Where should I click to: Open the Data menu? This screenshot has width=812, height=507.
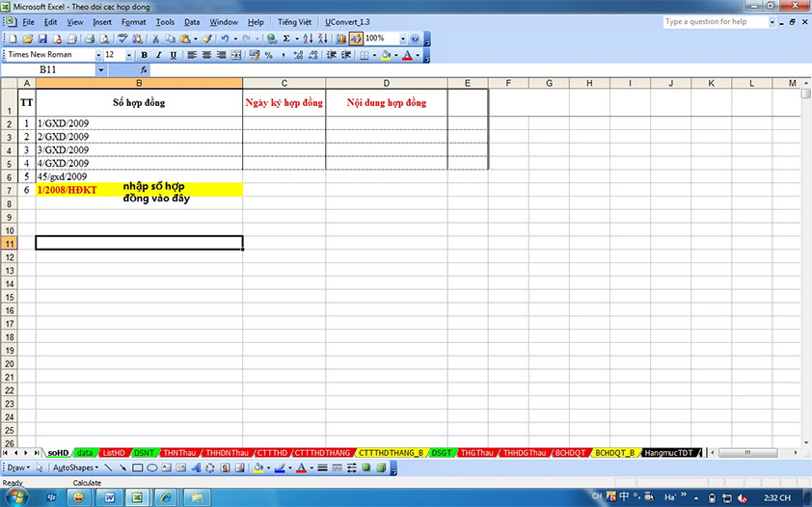pos(192,22)
